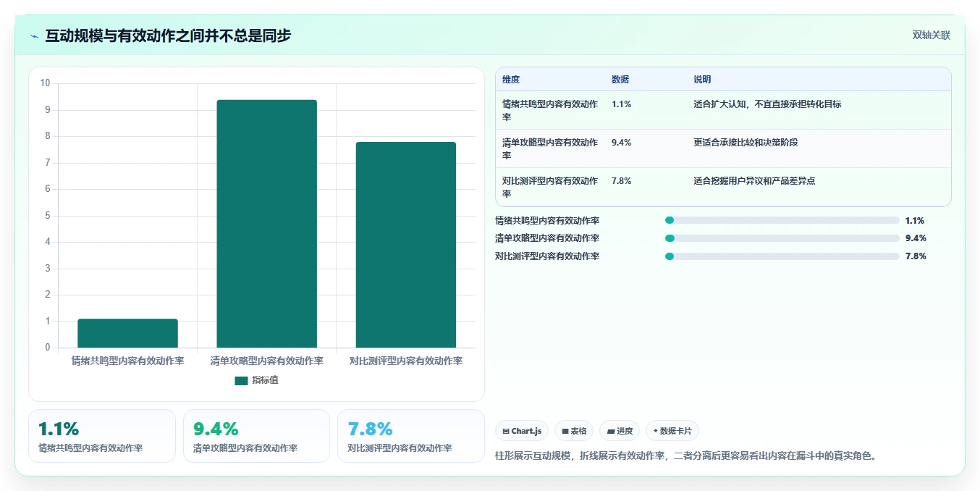Click the table cell showing 7.8%
Viewport: 980px width, 491px height.
coord(622,181)
